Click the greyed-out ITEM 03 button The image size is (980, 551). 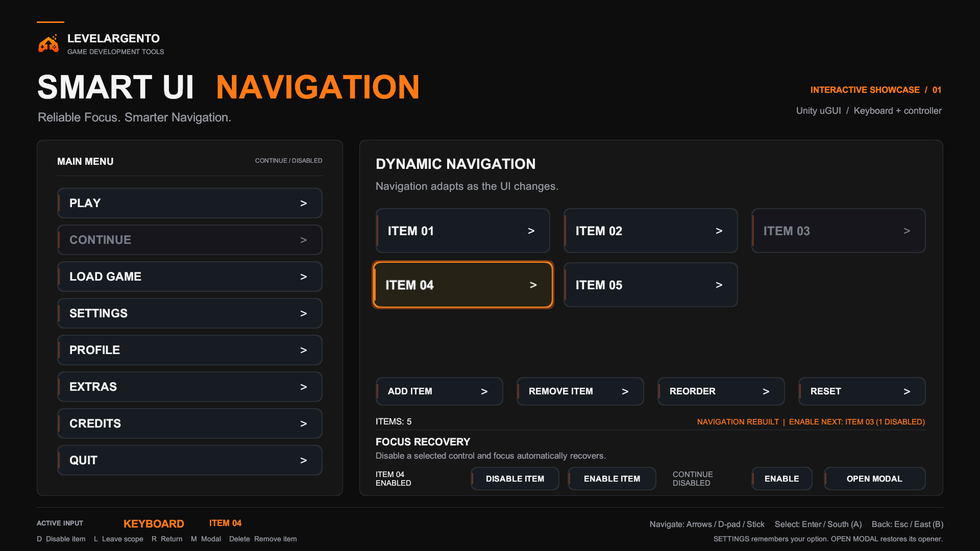[839, 231]
